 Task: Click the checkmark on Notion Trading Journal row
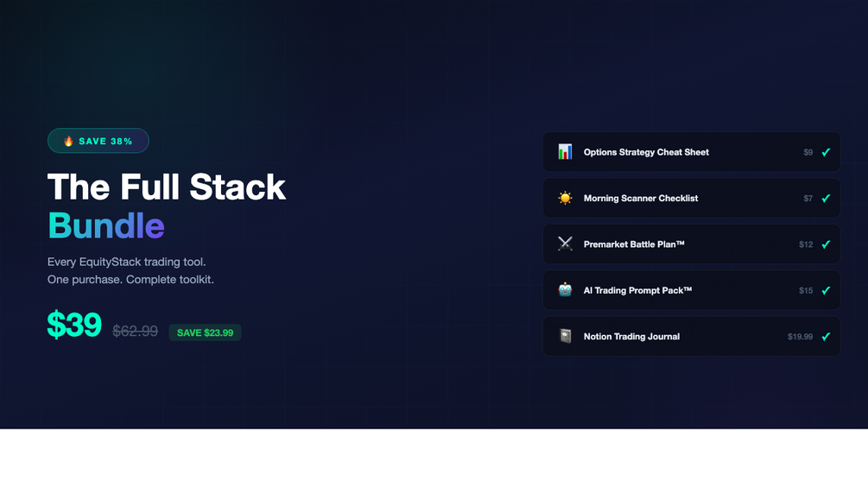[x=826, y=336]
